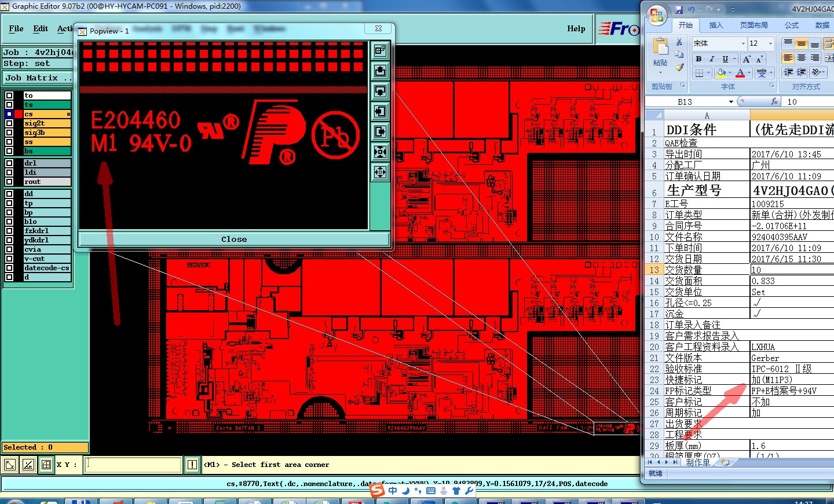Expand the Paste options arrow
The image size is (834, 504).
[660, 72]
